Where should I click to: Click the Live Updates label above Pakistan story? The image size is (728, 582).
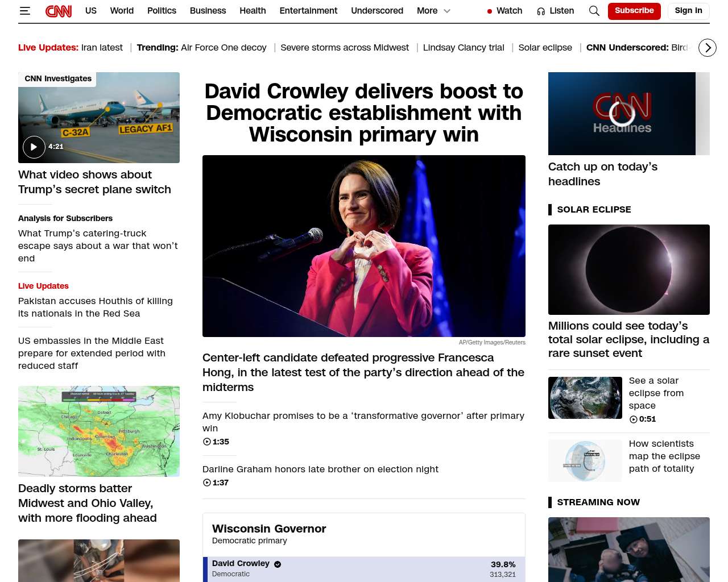(x=43, y=286)
